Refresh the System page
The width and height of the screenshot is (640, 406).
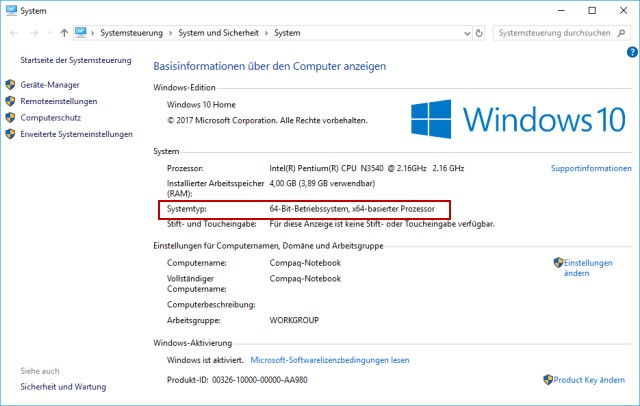coord(480,33)
